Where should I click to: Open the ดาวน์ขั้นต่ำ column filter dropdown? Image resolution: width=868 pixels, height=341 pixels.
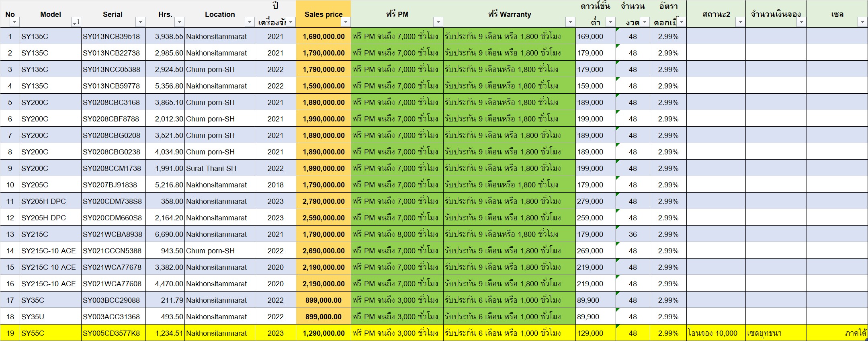coord(610,22)
